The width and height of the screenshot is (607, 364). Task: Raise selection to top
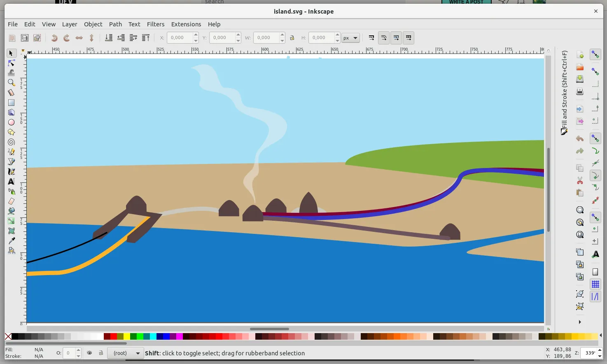pyautogui.click(x=146, y=38)
